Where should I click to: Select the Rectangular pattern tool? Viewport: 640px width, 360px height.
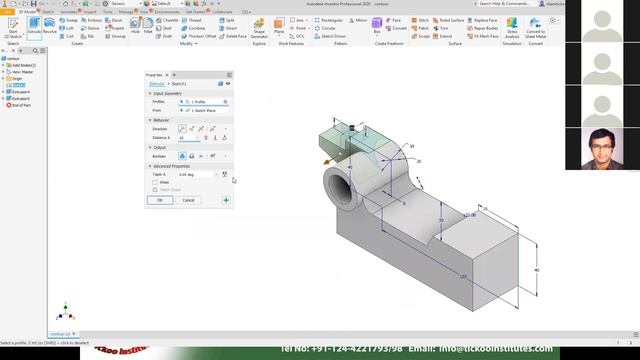pos(329,20)
